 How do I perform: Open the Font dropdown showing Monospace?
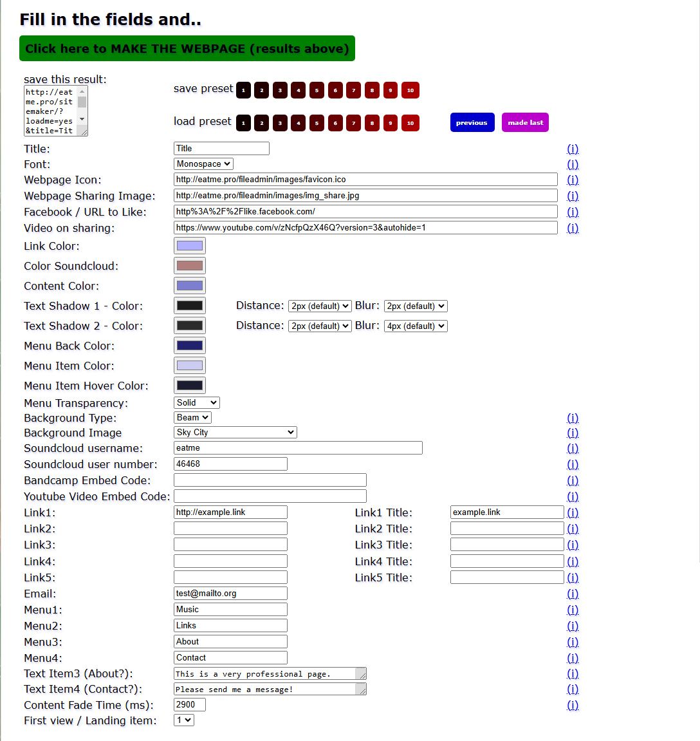click(203, 164)
